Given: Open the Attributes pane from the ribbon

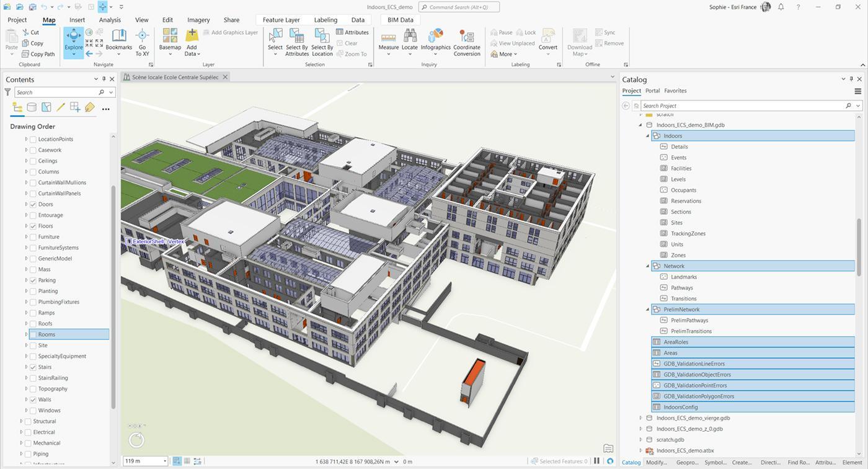Looking at the screenshot, I should (x=352, y=32).
